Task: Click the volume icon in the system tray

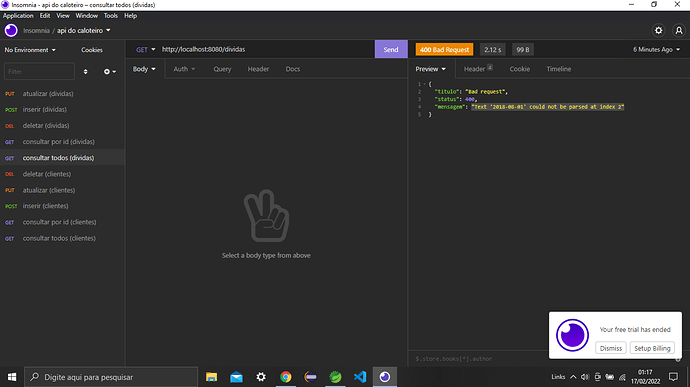Action: 585,377
